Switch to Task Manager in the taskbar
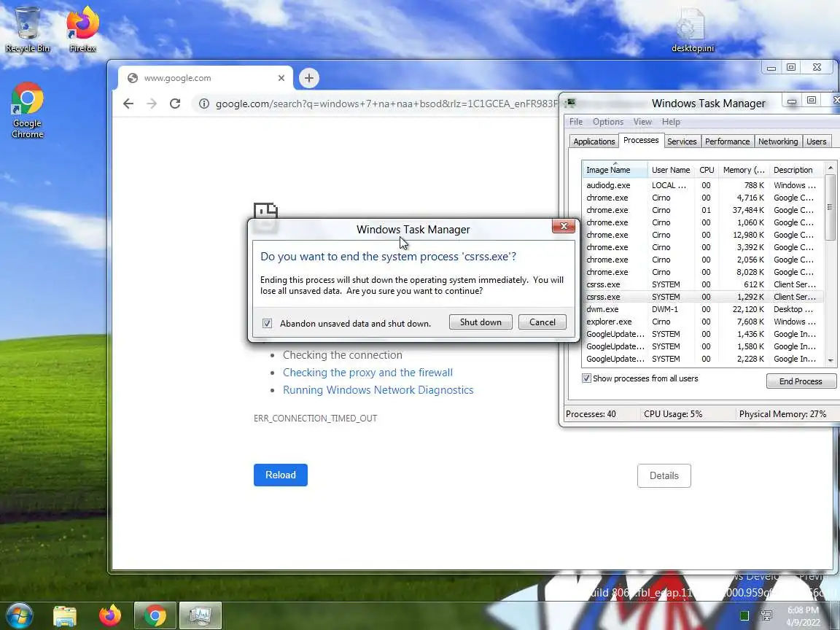This screenshot has height=630, width=840. coord(200,616)
